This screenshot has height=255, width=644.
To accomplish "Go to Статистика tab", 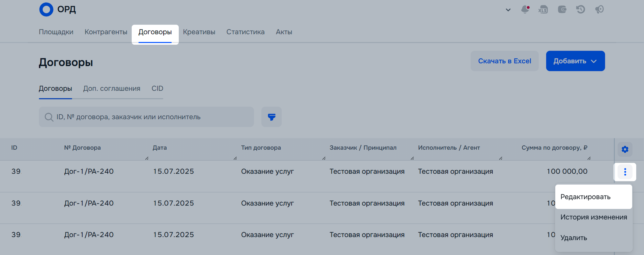I will [x=245, y=32].
